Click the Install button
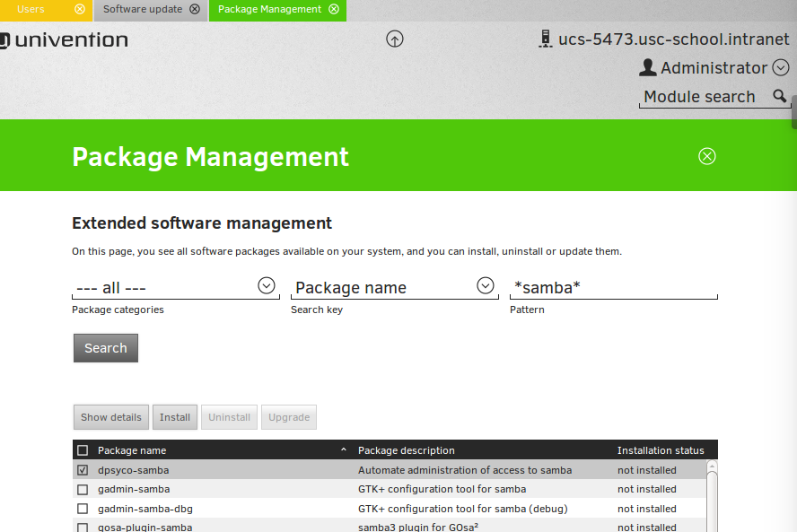 [175, 417]
